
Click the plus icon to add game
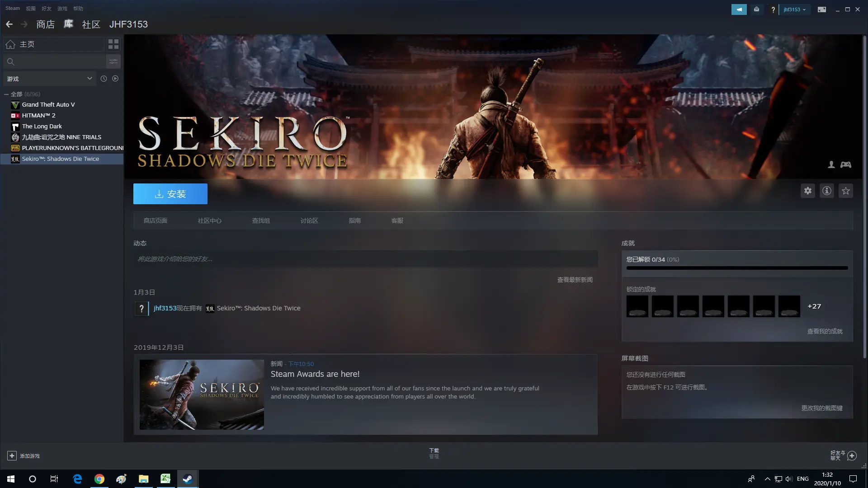(x=12, y=456)
